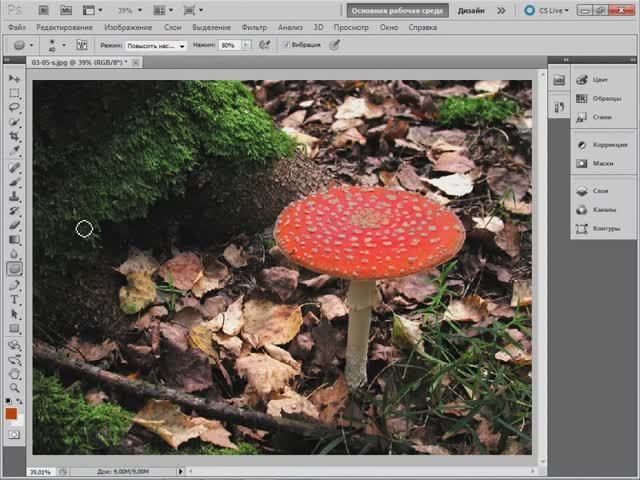640x480 pixels.
Task: Open the Окно menu
Action: 389,27
